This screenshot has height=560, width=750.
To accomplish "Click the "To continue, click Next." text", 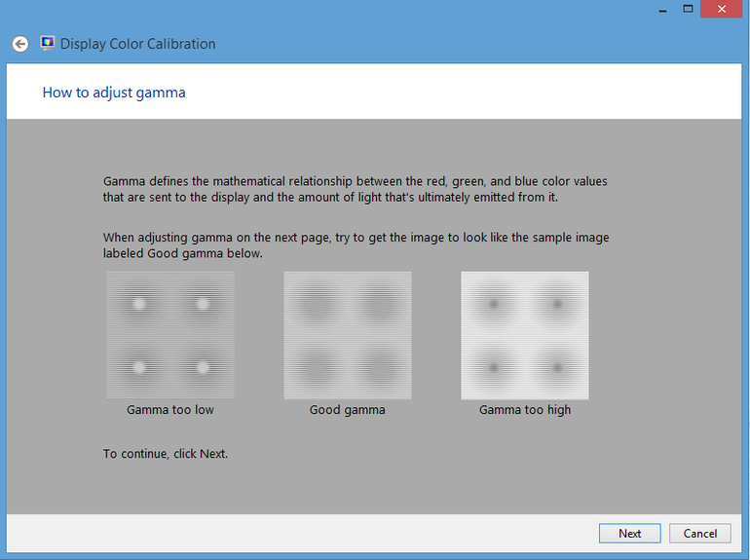I will pyautogui.click(x=166, y=454).
